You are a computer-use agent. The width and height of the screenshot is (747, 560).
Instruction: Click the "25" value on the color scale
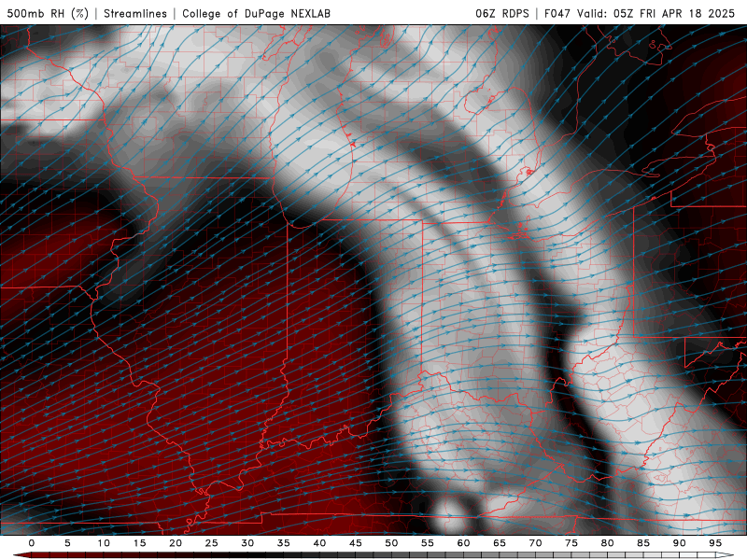[212, 543]
